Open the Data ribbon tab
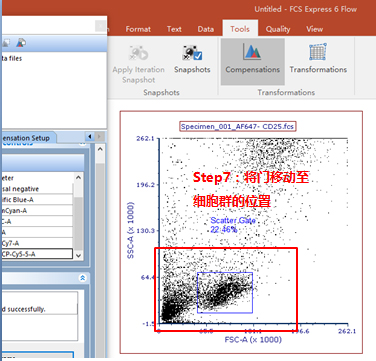The image size is (376, 361). pos(206,29)
